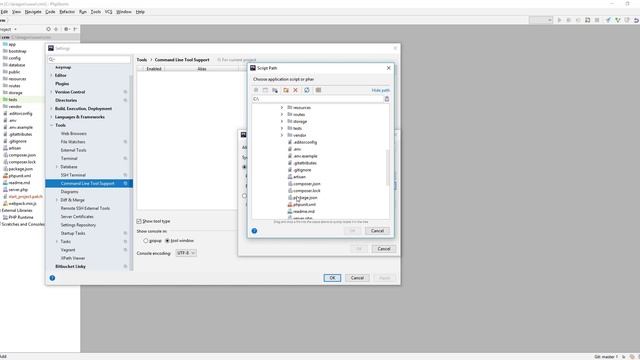Select webpack.mix.js in Project panel
This screenshot has width=640, height=360.
pos(22,203)
